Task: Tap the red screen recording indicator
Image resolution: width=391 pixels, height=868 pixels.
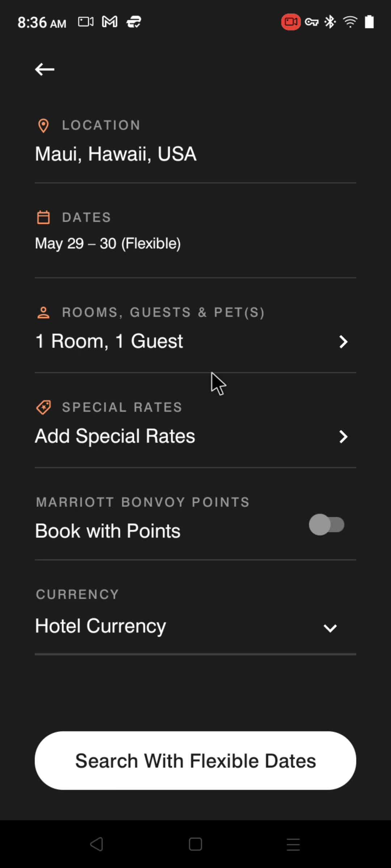Action: pos(291,22)
